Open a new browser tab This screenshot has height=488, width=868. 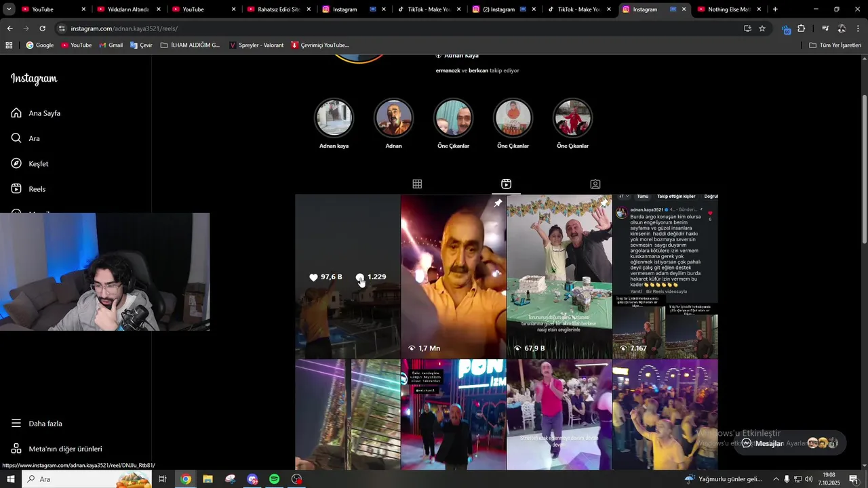[775, 9]
